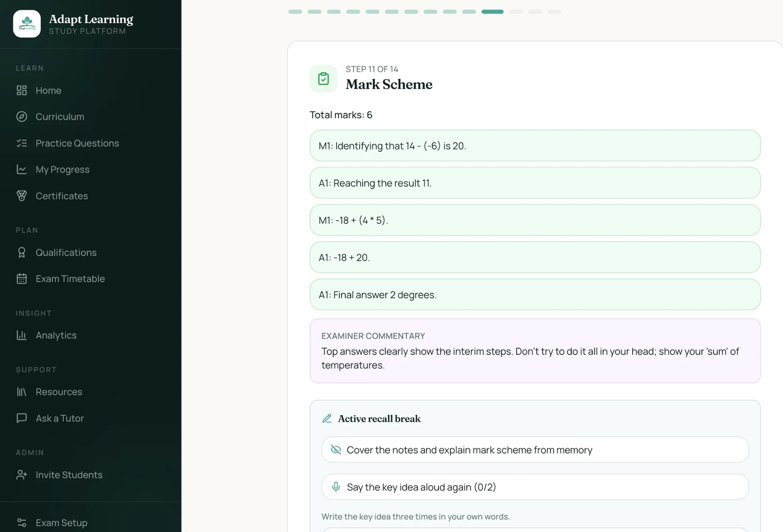Click mark 'M1: -18 + (4 * 5).'
Viewport: 783px width, 532px height.
pyautogui.click(x=535, y=220)
